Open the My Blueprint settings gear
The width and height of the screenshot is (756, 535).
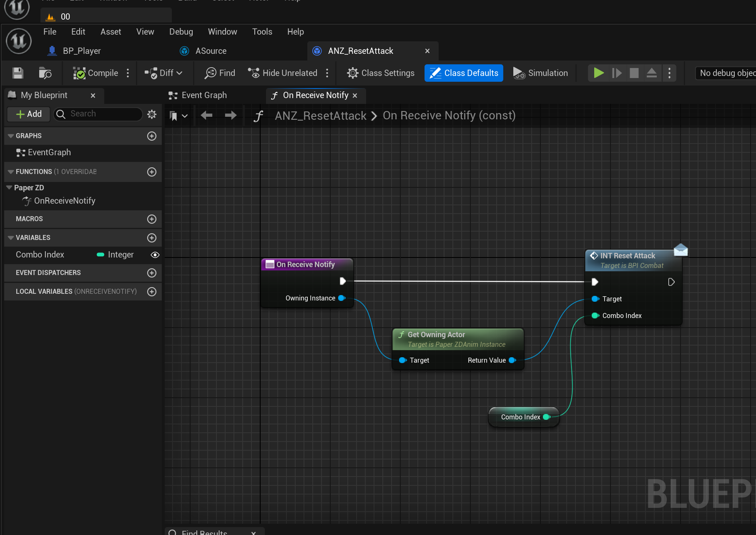pyautogui.click(x=152, y=114)
